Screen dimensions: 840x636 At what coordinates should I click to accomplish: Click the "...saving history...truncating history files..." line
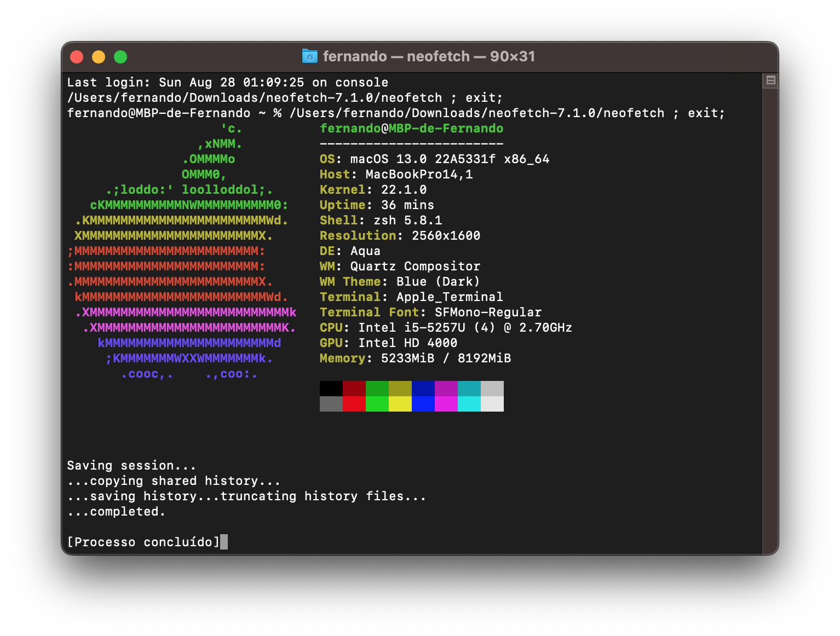click(247, 496)
